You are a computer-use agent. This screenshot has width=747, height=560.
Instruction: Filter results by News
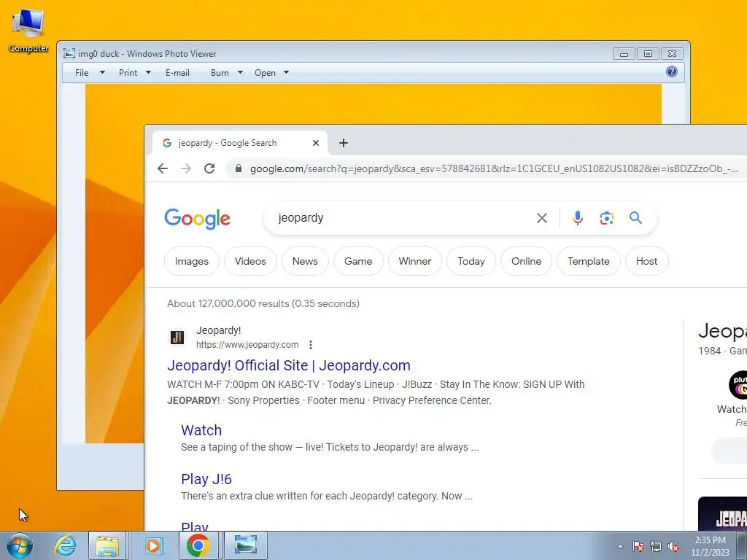(305, 261)
